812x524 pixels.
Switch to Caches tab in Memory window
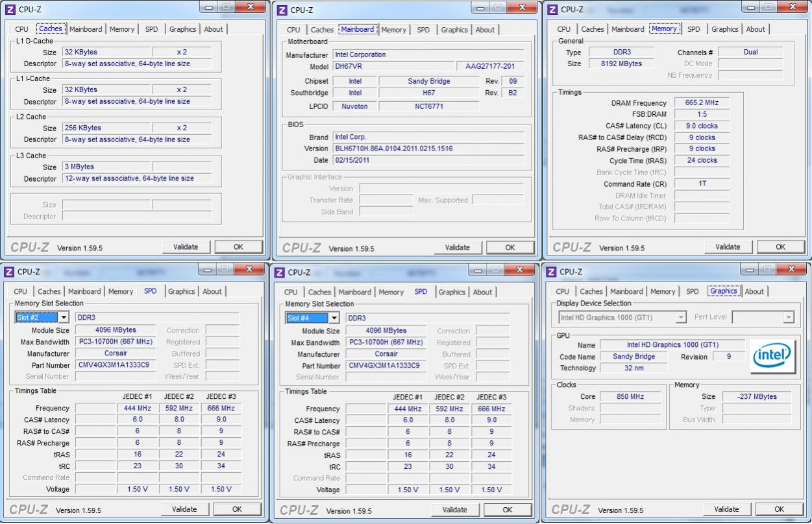pyautogui.click(x=593, y=29)
